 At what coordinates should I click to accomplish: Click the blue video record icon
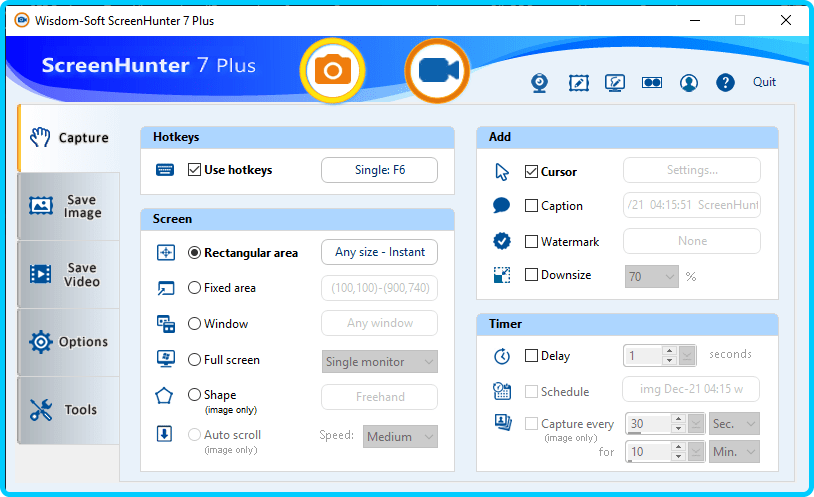437,70
